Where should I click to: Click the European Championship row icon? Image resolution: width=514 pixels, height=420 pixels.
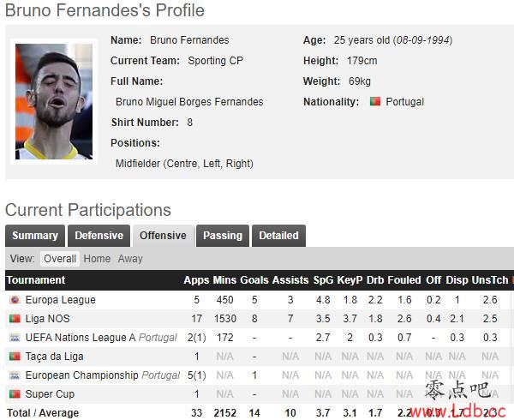pos(15,375)
